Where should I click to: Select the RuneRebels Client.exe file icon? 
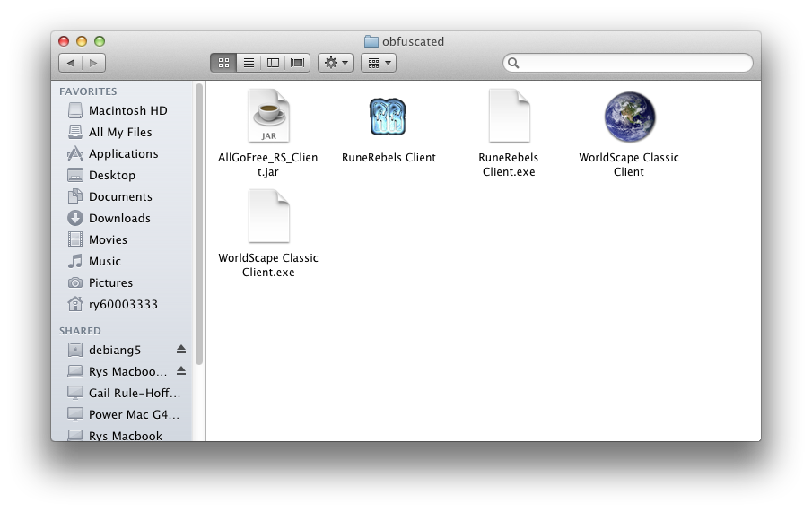[x=509, y=116]
